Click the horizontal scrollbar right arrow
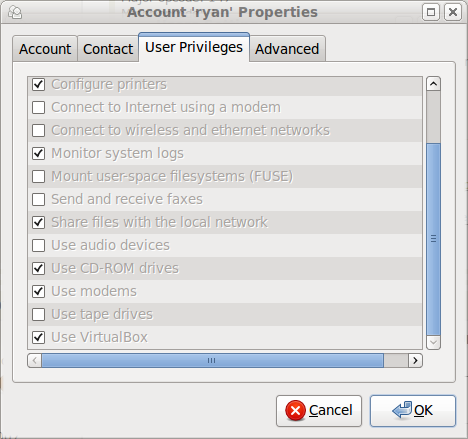This screenshot has height=439, width=468. point(415,360)
